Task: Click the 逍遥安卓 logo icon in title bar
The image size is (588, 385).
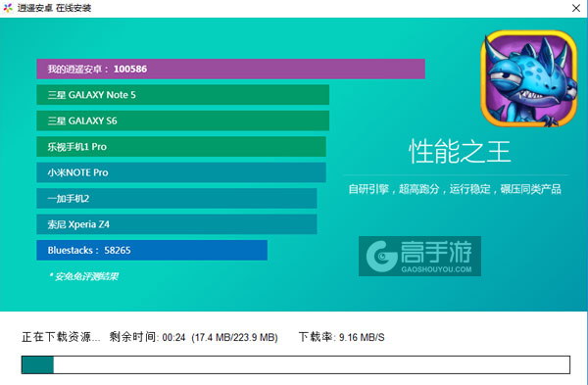Action: click(x=8, y=8)
